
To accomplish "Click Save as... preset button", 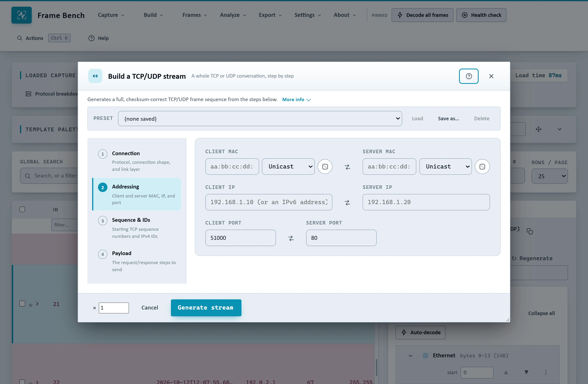I will [448, 119].
